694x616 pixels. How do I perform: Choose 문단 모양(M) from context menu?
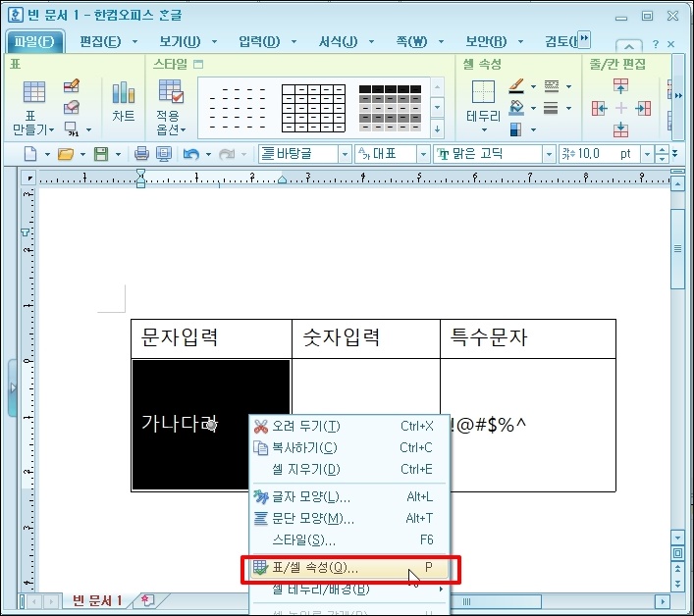tap(349, 518)
